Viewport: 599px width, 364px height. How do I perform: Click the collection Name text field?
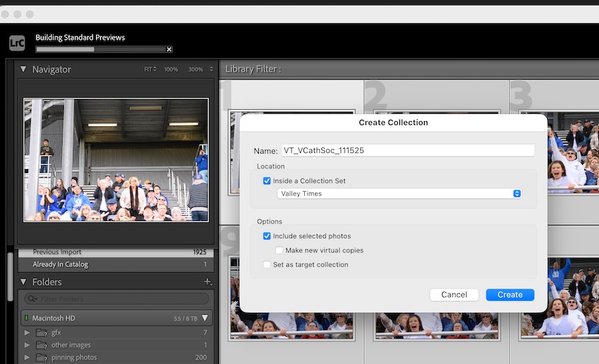point(407,150)
